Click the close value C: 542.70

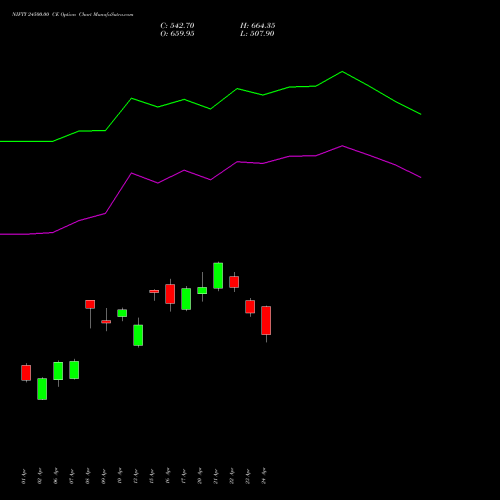click(x=177, y=26)
